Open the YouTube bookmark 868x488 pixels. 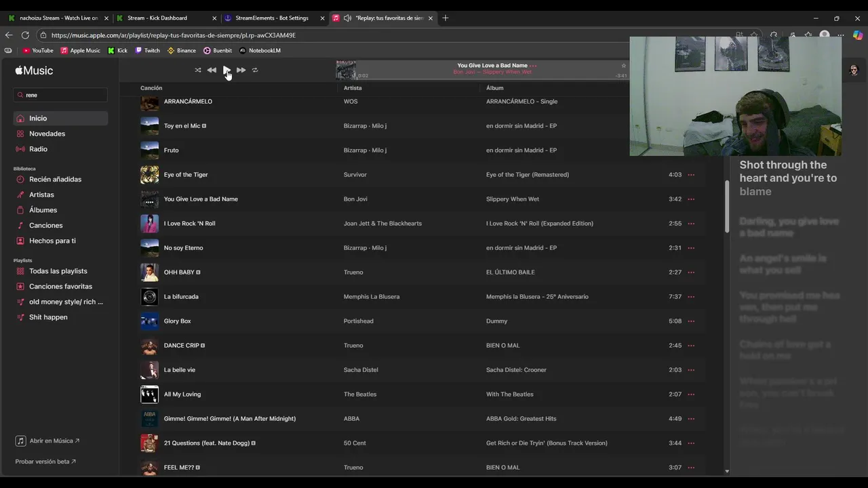pyautogui.click(x=38, y=50)
